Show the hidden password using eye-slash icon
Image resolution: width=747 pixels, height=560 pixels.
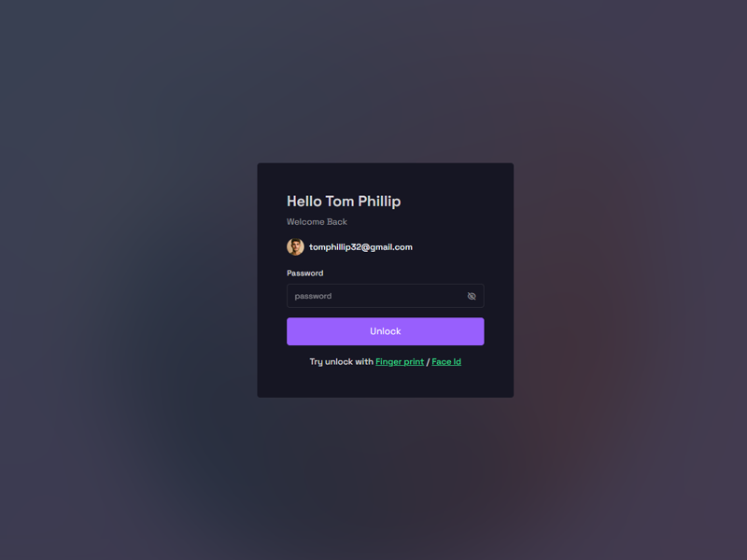pos(472,296)
